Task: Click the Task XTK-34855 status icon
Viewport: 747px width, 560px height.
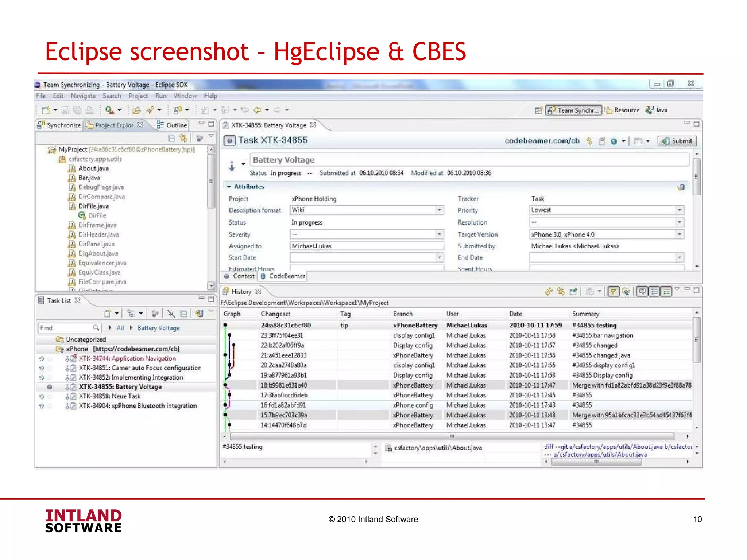Action: click(x=229, y=141)
